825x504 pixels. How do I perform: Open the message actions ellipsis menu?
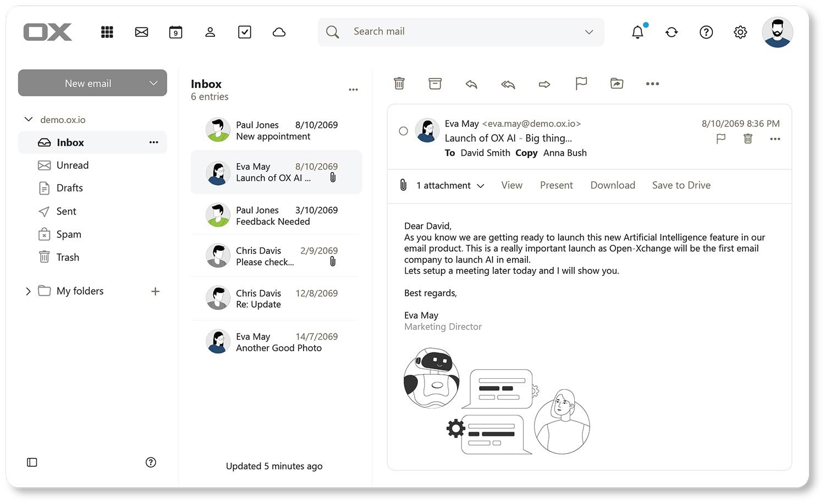point(775,139)
